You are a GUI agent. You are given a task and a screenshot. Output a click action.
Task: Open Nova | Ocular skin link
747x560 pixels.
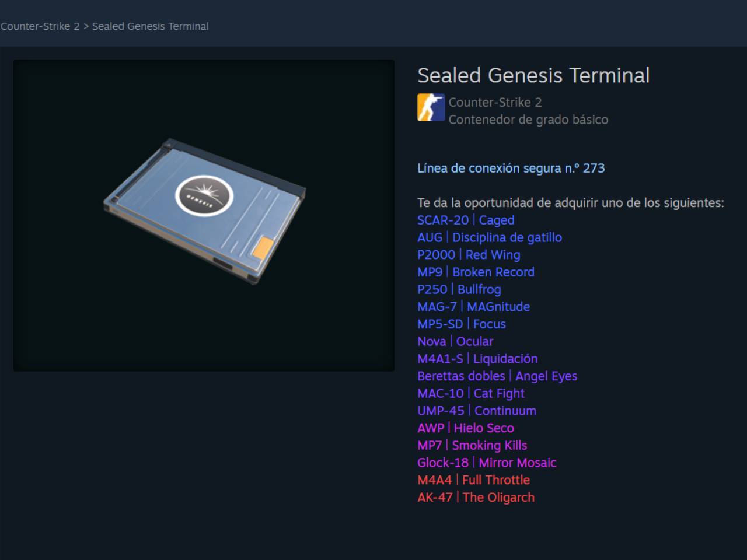(x=455, y=341)
